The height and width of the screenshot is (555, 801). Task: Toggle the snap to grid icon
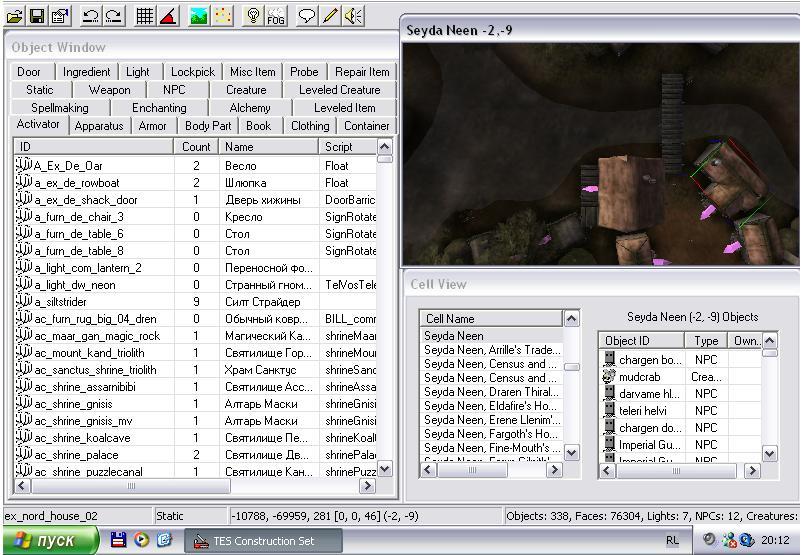click(146, 16)
